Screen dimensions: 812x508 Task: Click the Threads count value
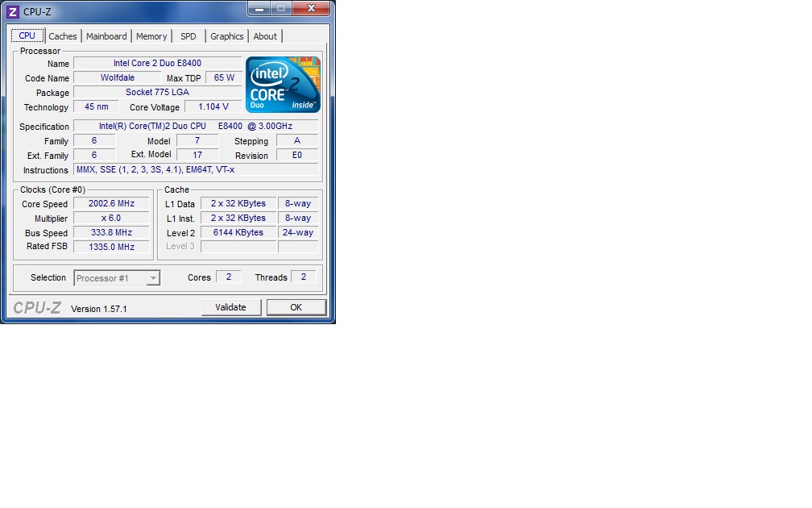[x=304, y=277]
